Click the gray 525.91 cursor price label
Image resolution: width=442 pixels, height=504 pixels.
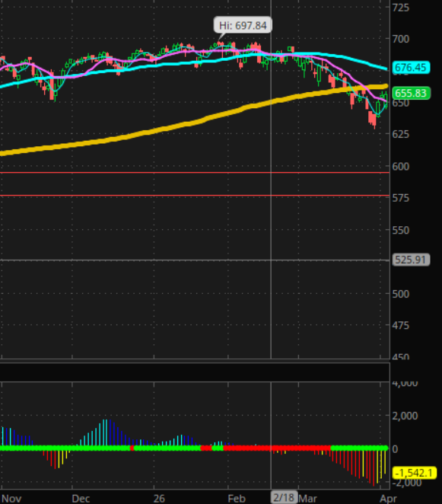pos(411,260)
